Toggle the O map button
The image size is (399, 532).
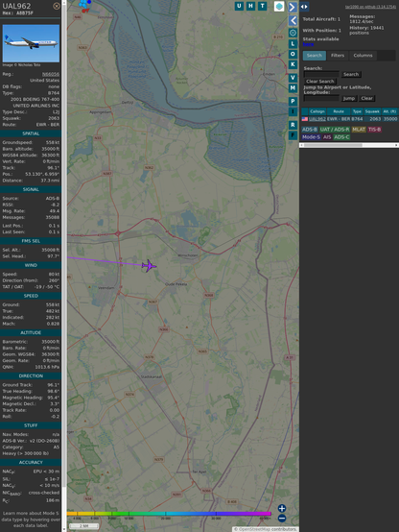[293, 55]
